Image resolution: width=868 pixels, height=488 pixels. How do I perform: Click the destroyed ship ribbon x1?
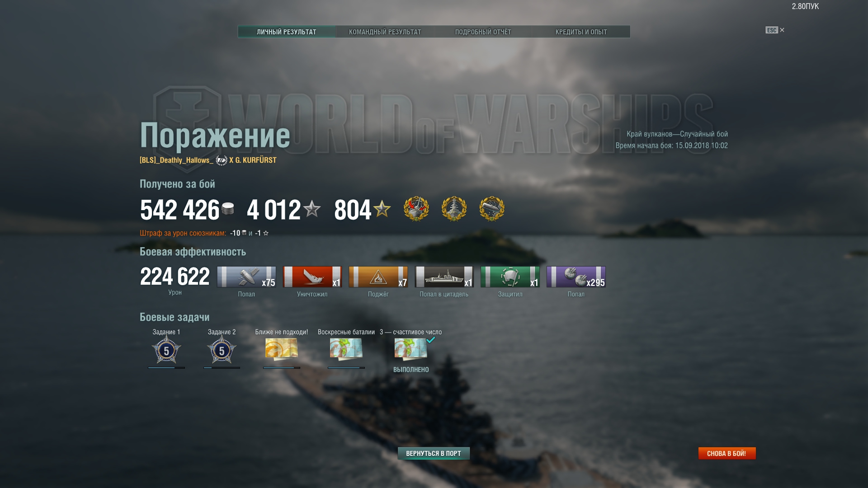click(312, 277)
